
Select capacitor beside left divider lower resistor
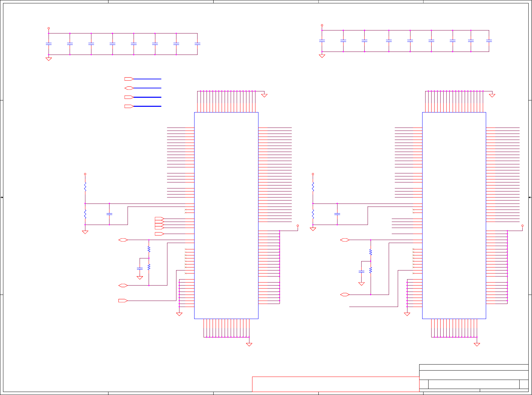click(x=109, y=214)
